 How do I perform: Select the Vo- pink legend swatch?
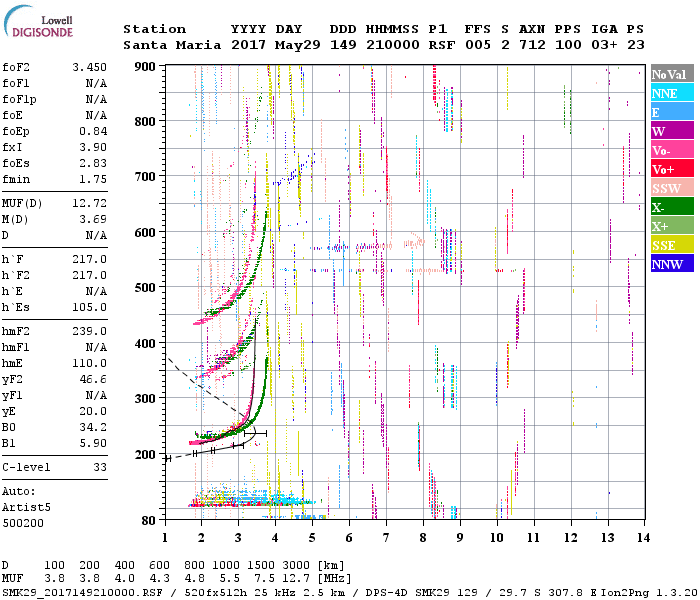[672, 150]
